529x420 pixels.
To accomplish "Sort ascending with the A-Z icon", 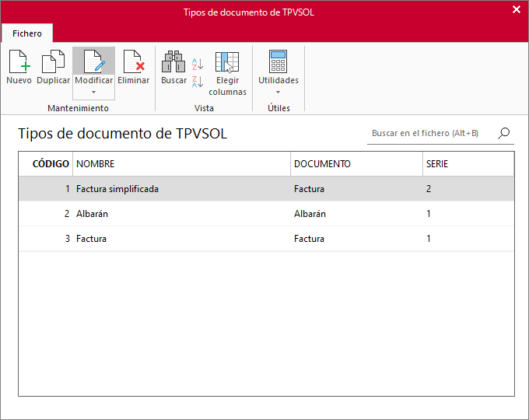I will point(198,64).
